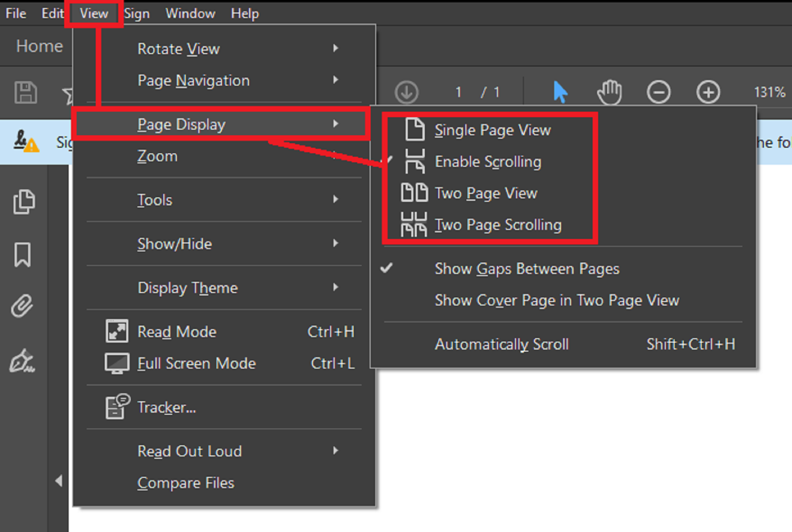Click the page number input field
The image size is (792, 532).
point(458,92)
